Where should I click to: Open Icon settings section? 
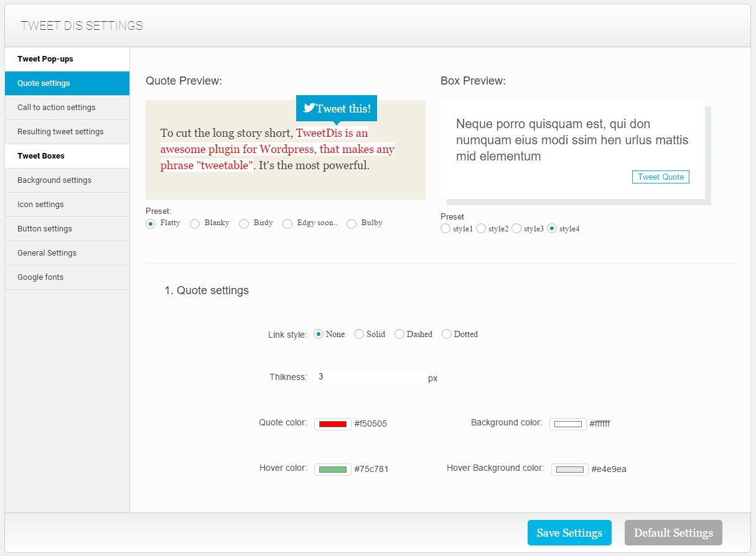click(67, 205)
